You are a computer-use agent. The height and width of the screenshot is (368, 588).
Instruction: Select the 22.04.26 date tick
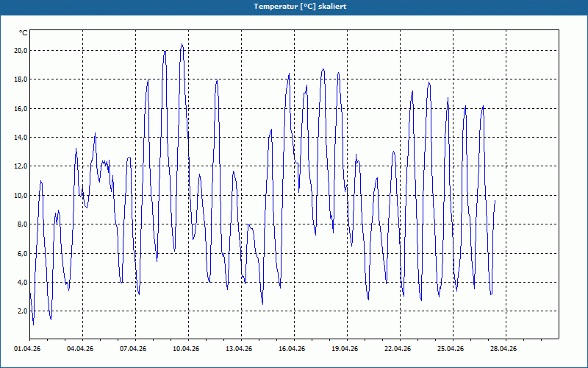[398, 349]
